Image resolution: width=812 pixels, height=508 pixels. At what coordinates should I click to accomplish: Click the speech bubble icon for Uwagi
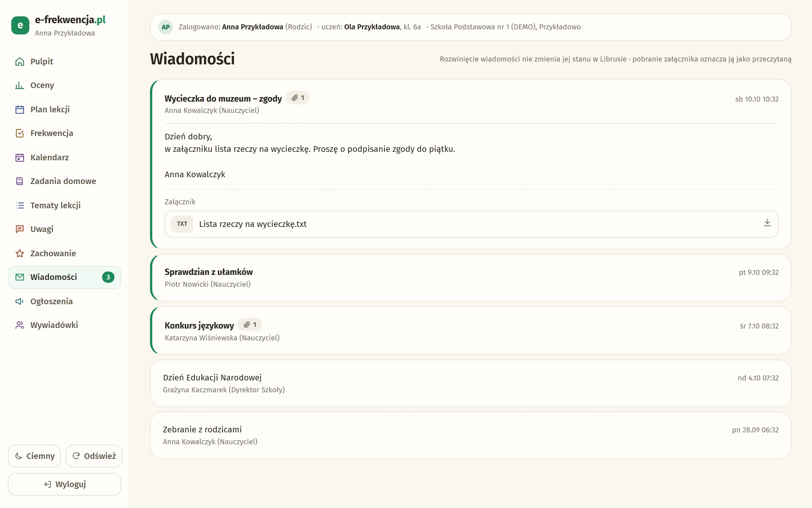point(20,229)
